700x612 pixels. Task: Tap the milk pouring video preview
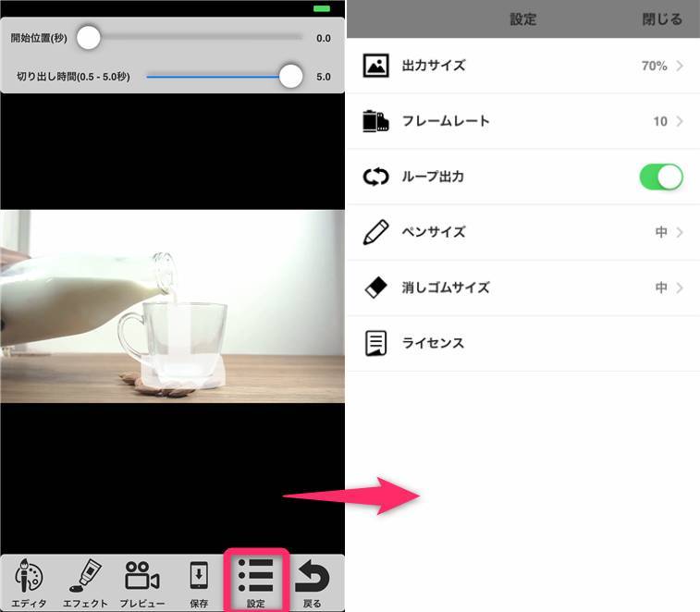[x=172, y=306]
